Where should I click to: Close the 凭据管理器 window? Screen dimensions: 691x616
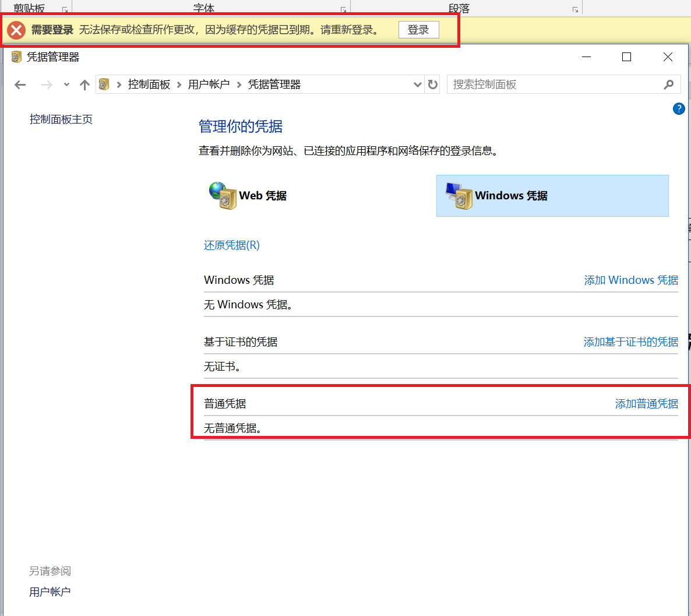tap(668, 57)
